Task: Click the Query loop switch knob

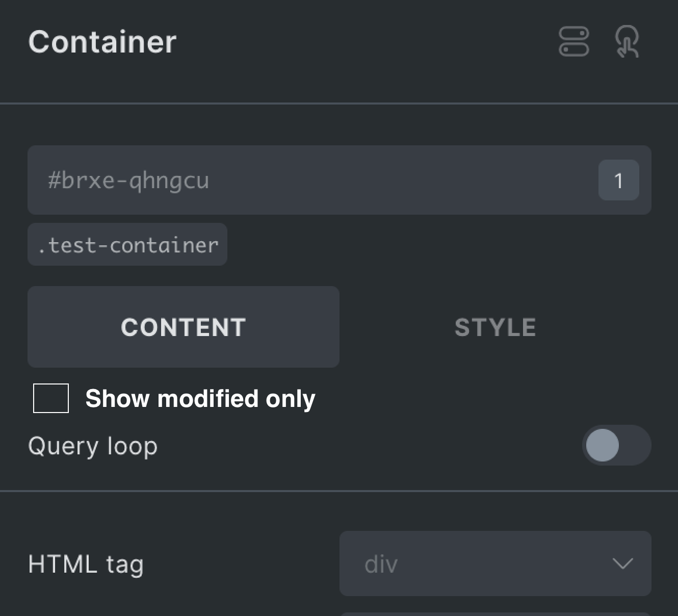Action: point(603,445)
